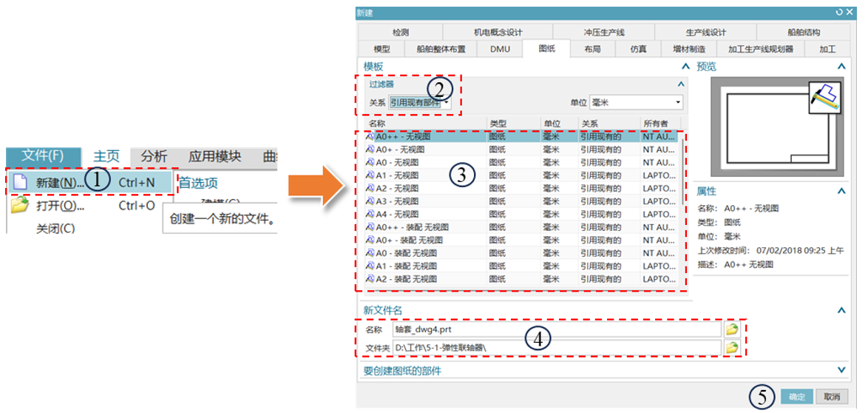Select template A1 - 装配 无视图
The image size is (868, 413).
pos(521,266)
